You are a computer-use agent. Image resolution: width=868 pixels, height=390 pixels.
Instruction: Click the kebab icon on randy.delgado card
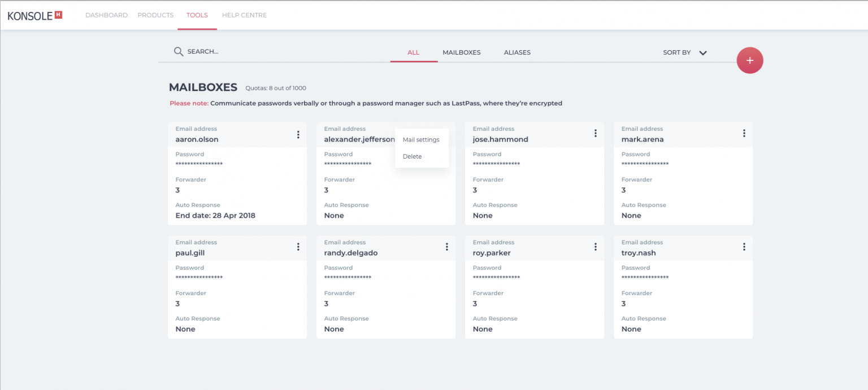(446, 247)
